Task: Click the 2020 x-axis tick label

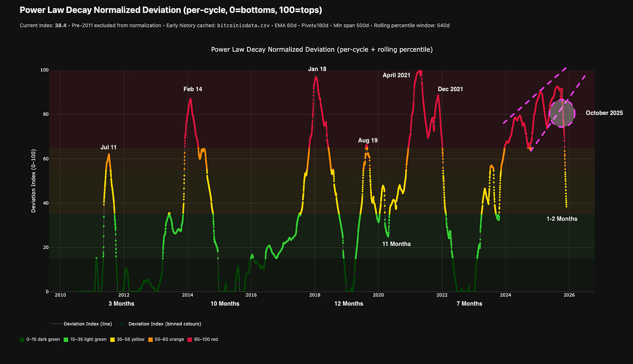Action: (378, 296)
